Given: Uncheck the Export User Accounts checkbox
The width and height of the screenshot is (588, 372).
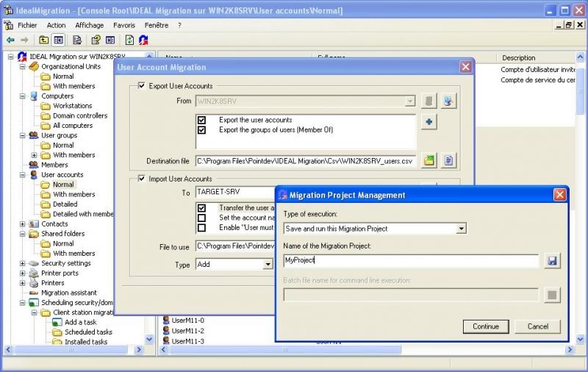Looking at the screenshot, I should (142, 86).
